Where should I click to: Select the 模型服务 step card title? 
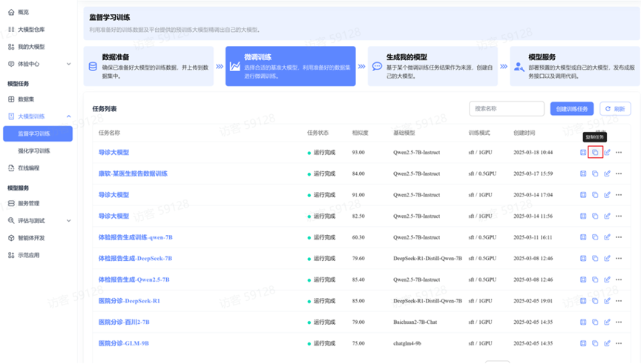542,57
